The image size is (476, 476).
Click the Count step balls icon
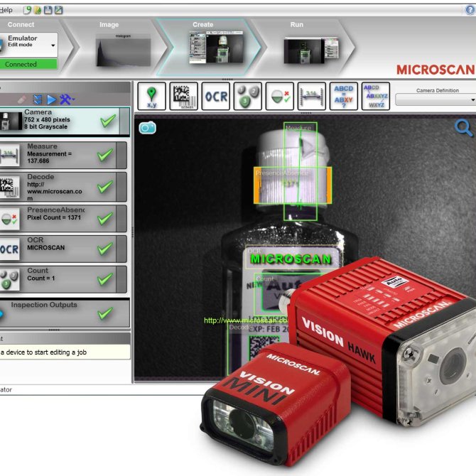click(9, 280)
